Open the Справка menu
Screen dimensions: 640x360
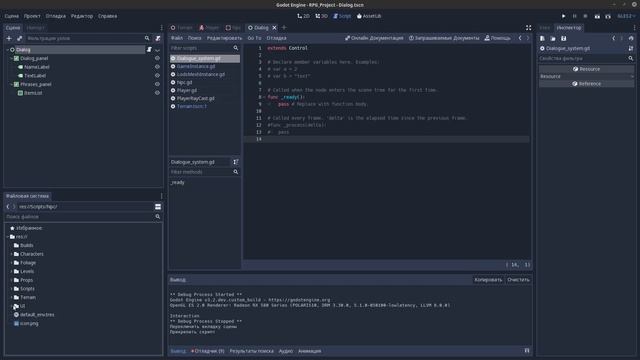(x=107, y=16)
